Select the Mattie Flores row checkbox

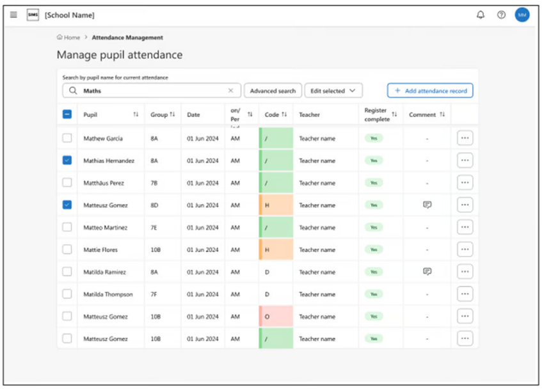[x=67, y=249]
